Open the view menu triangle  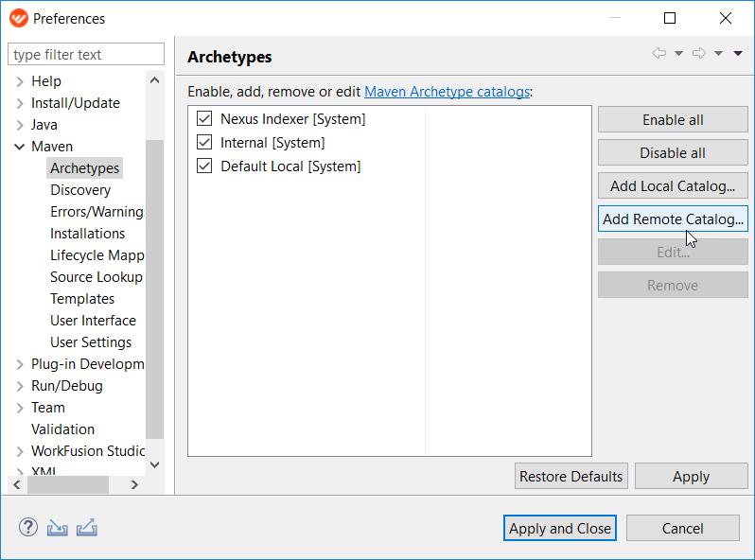738,54
